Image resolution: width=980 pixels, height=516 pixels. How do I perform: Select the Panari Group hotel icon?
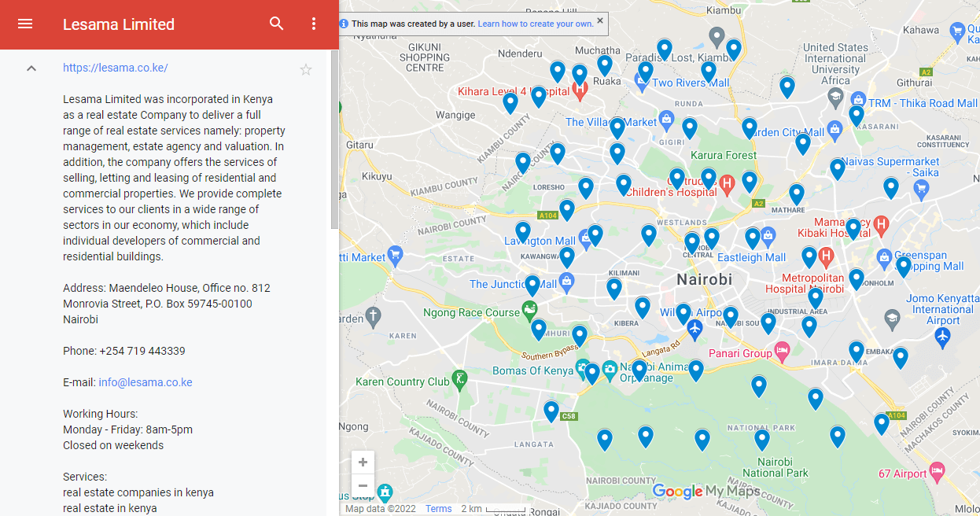782,350
